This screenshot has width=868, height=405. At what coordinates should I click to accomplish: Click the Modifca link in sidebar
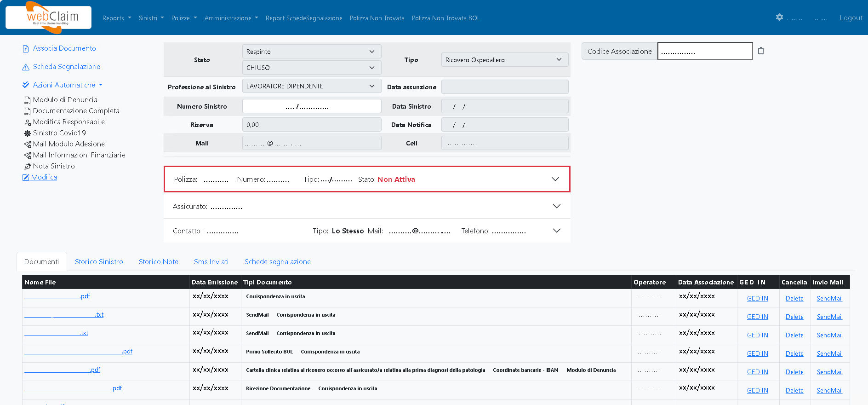tap(44, 177)
